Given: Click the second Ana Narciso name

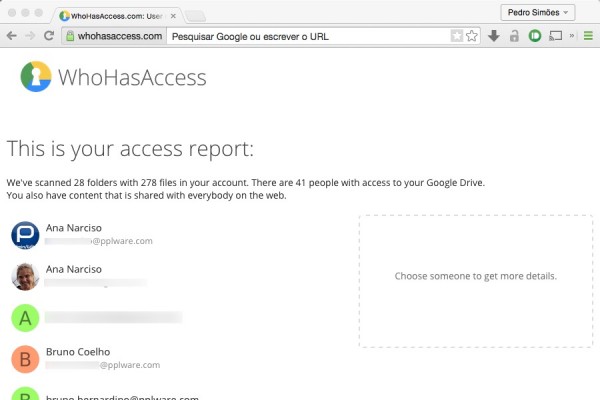Looking at the screenshot, I should pyautogui.click(x=74, y=269).
